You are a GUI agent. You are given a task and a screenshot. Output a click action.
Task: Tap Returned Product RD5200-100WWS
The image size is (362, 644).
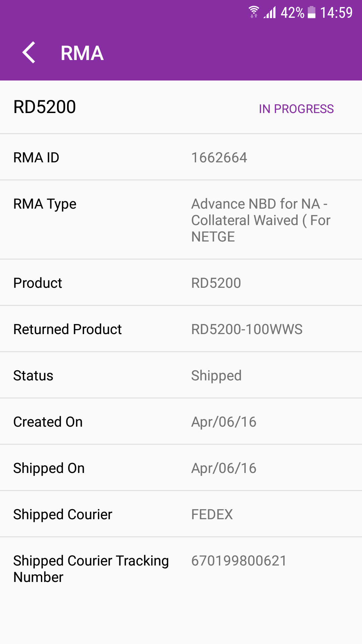247,329
